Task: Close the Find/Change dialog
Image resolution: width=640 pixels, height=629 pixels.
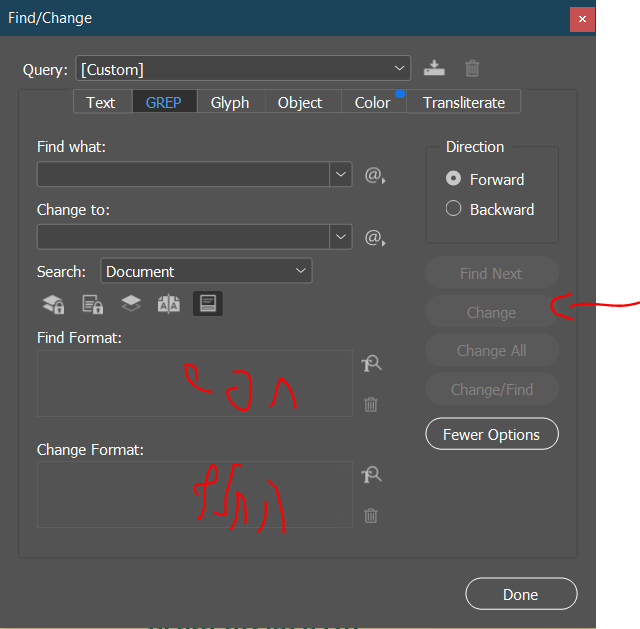Action: [582, 19]
